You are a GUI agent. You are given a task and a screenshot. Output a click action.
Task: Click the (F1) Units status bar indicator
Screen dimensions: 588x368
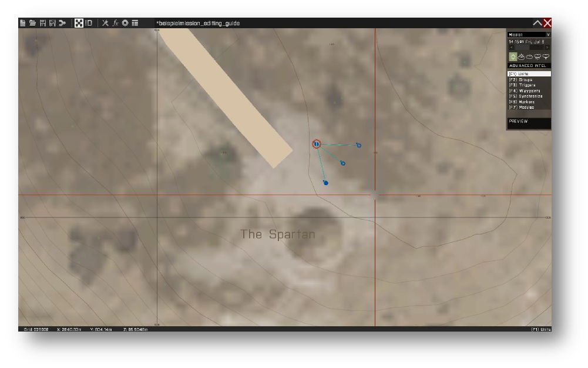coord(541,329)
